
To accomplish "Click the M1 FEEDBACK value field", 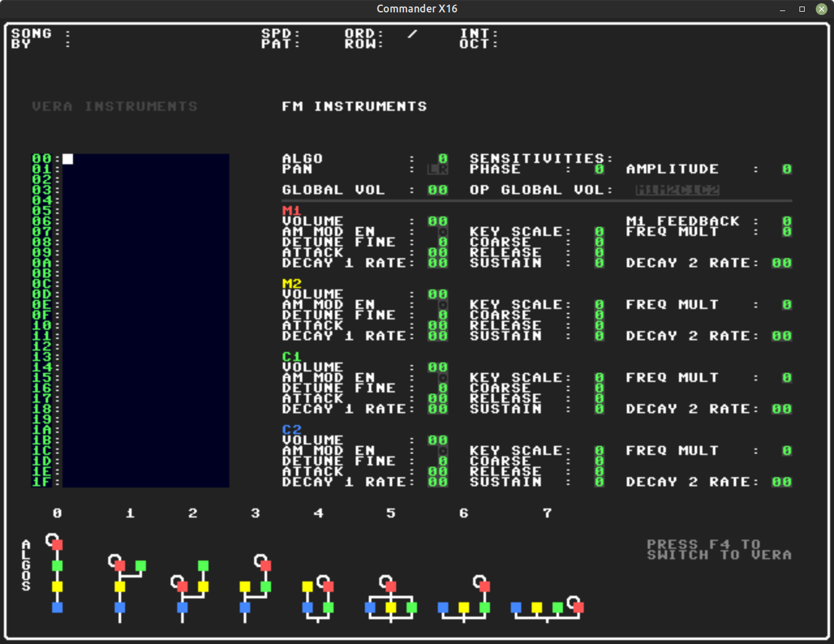I will tap(786, 221).
